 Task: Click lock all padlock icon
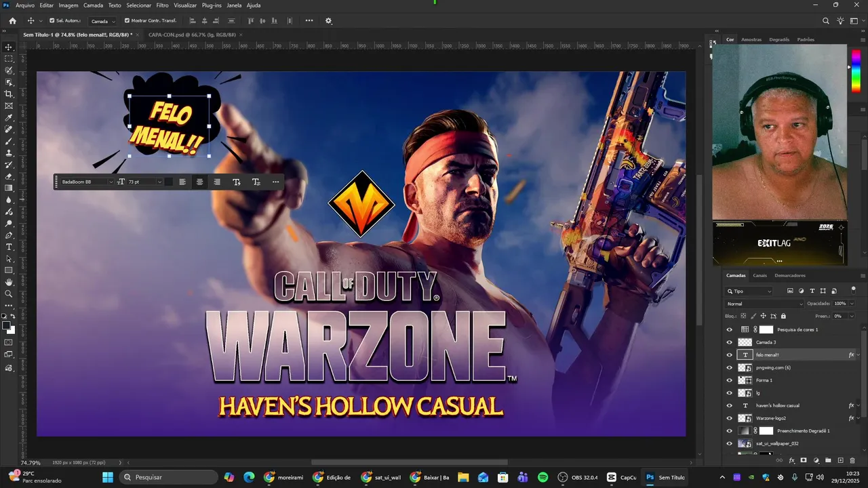(783, 316)
